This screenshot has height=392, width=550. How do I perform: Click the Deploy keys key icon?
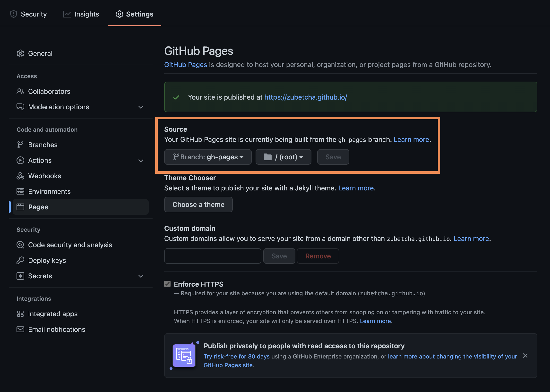[20, 260]
